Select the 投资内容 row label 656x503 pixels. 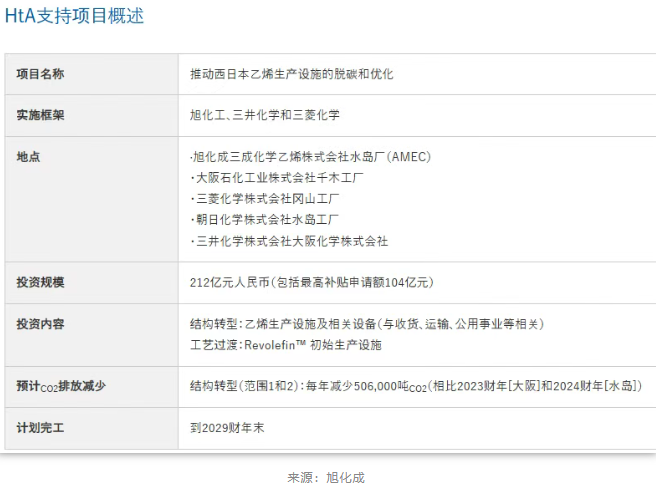click(x=40, y=324)
